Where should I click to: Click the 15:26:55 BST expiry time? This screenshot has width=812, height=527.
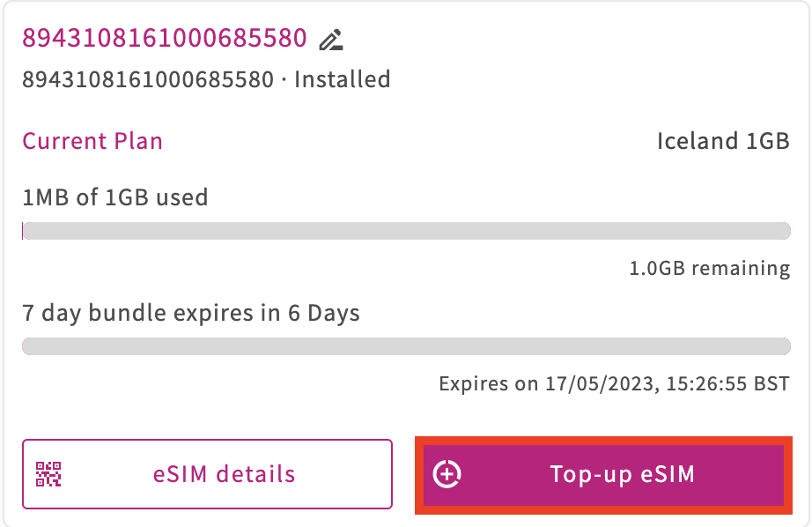point(727,384)
